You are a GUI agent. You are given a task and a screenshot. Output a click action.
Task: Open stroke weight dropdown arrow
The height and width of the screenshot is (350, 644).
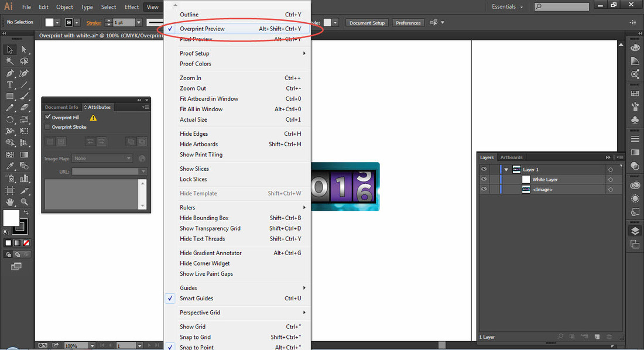(139, 23)
